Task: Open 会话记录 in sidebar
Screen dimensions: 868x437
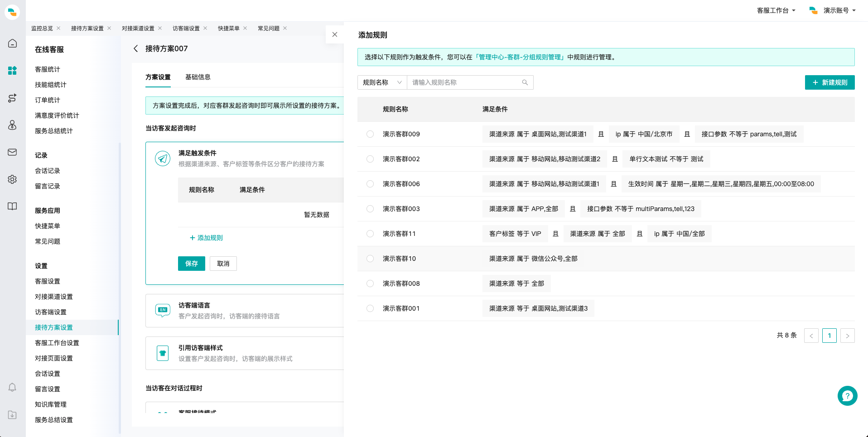Action: click(48, 171)
